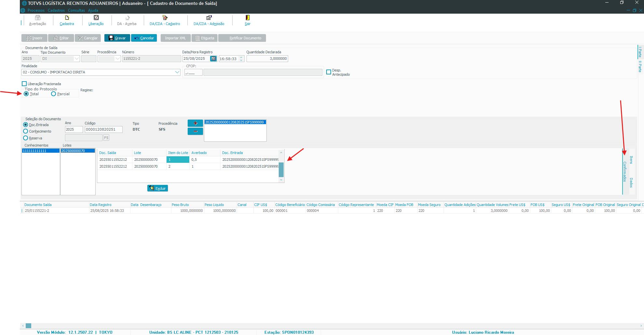Image resolution: width=644 pixels, height=335 pixels.
Task: Click the grey Cancelar button
Action: [x=88, y=38]
